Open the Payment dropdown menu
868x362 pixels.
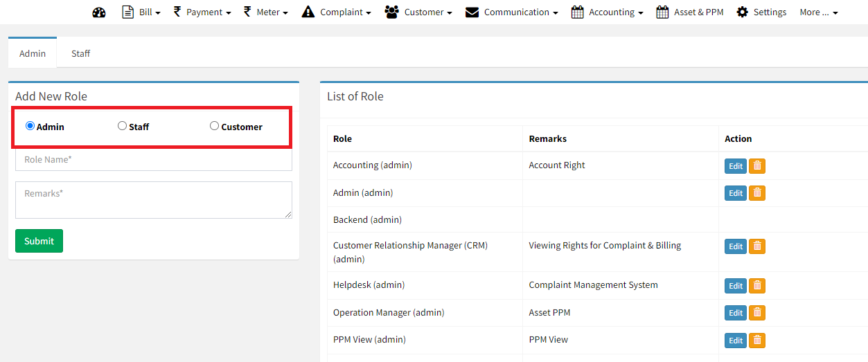[x=202, y=12]
